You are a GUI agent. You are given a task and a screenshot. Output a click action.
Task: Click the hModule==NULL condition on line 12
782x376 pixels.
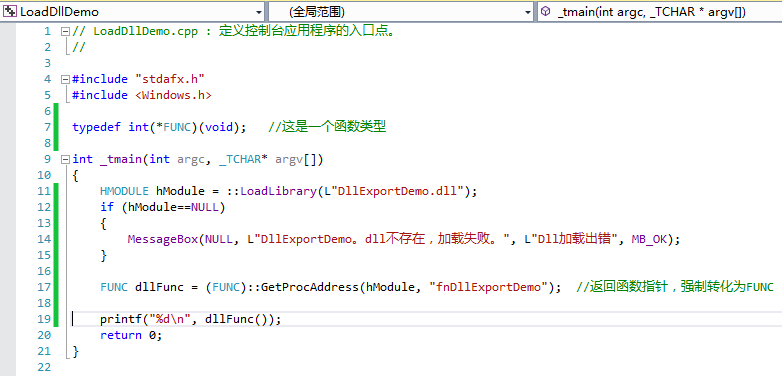point(174,207)
